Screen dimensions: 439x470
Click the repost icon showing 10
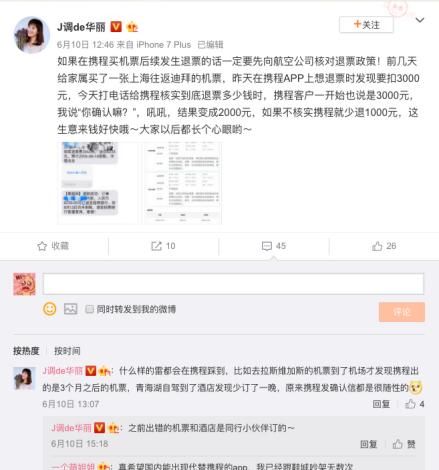pyautogui.click(x=156, y=246)
